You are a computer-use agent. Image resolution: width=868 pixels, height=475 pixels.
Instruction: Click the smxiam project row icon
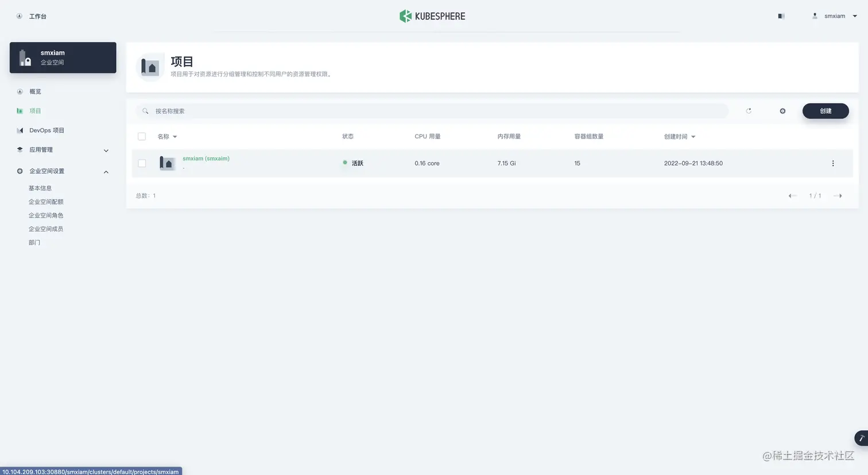tap(167, 163)
